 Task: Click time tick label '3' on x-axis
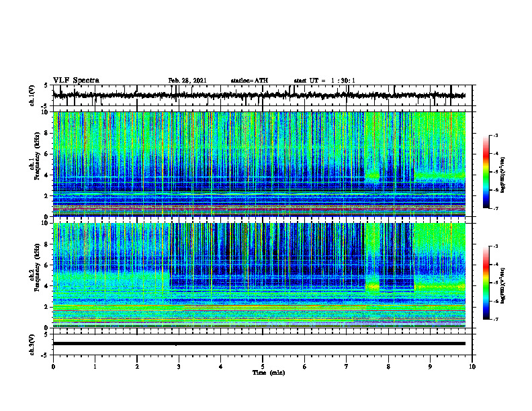click(179, 367)
